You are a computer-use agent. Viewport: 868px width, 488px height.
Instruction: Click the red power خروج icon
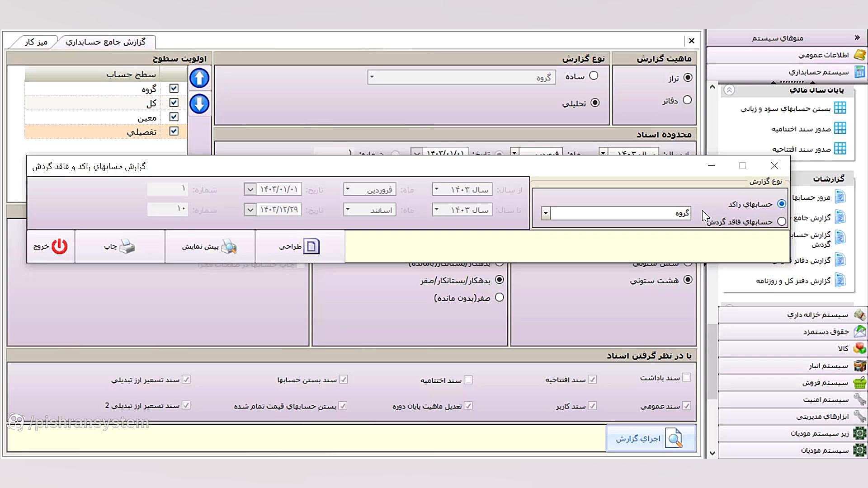(x=59, y=246)
